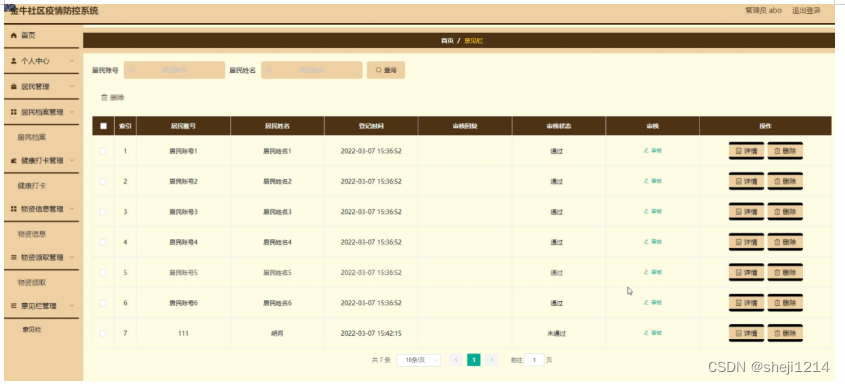The height and width of the screenshot is (384, 845).
Task: Click the 审核 edit icon in row 7
Action: click(x=646, y=333)
